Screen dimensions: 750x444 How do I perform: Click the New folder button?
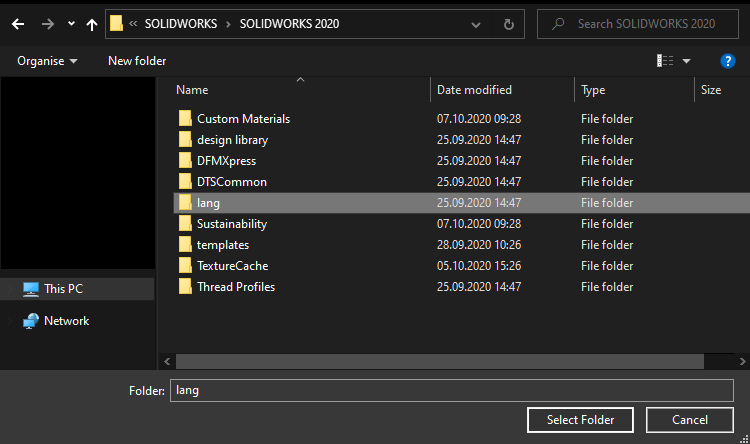(137, 61)
